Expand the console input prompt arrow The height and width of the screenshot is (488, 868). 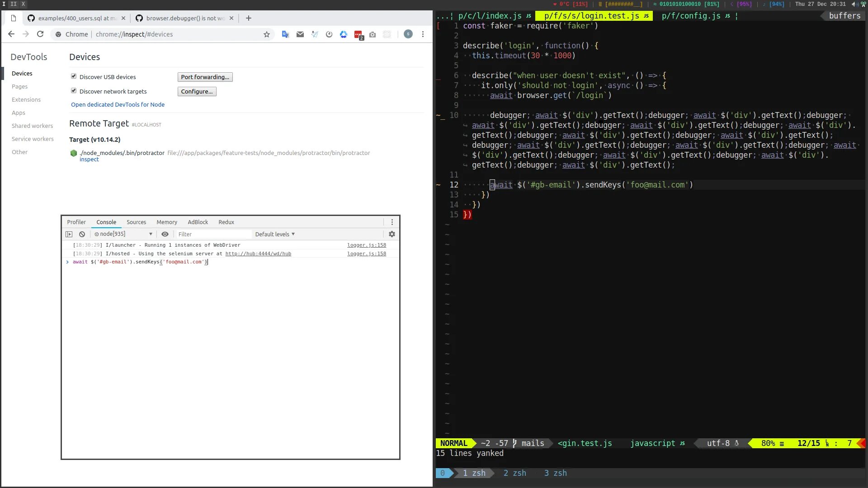pos(67,262)
